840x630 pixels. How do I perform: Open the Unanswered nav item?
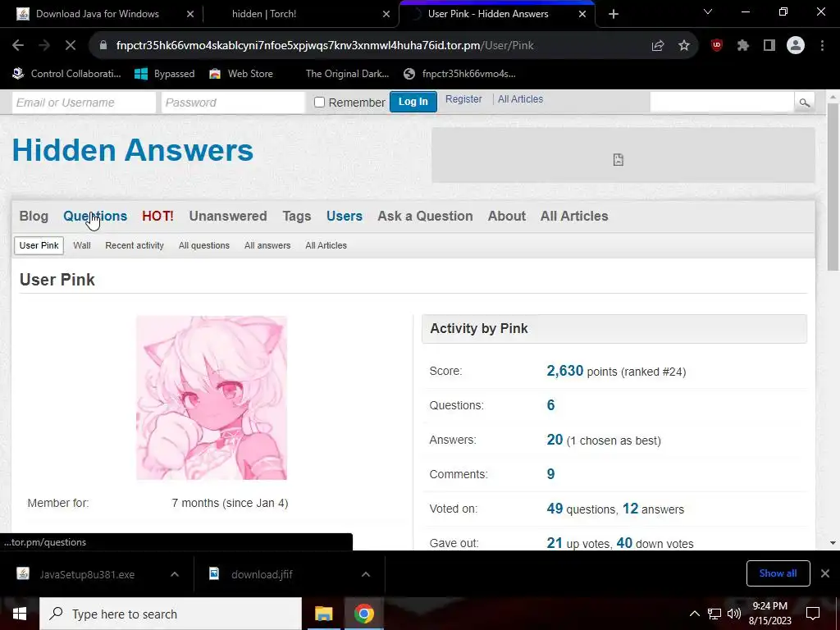point(228,216)
